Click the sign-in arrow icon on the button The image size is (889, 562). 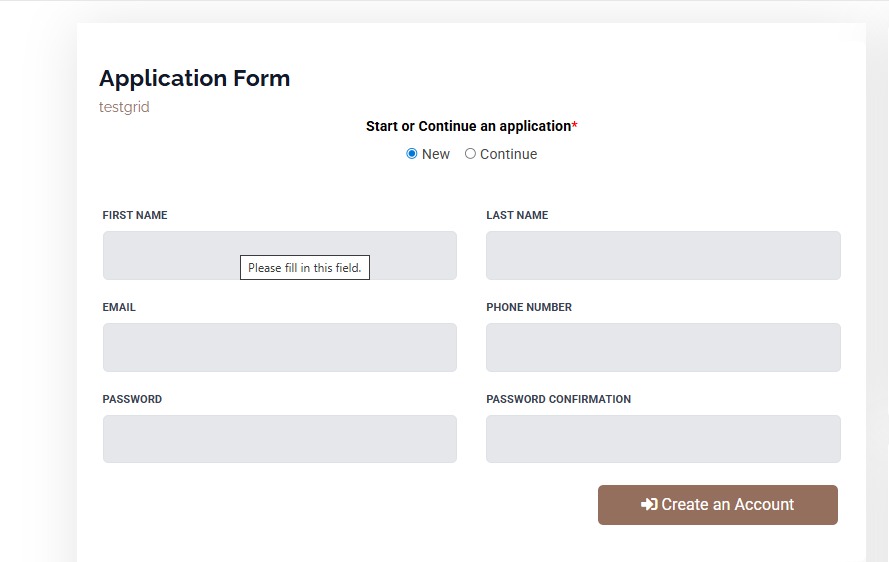pyautogui.click(x=649, y=505)
